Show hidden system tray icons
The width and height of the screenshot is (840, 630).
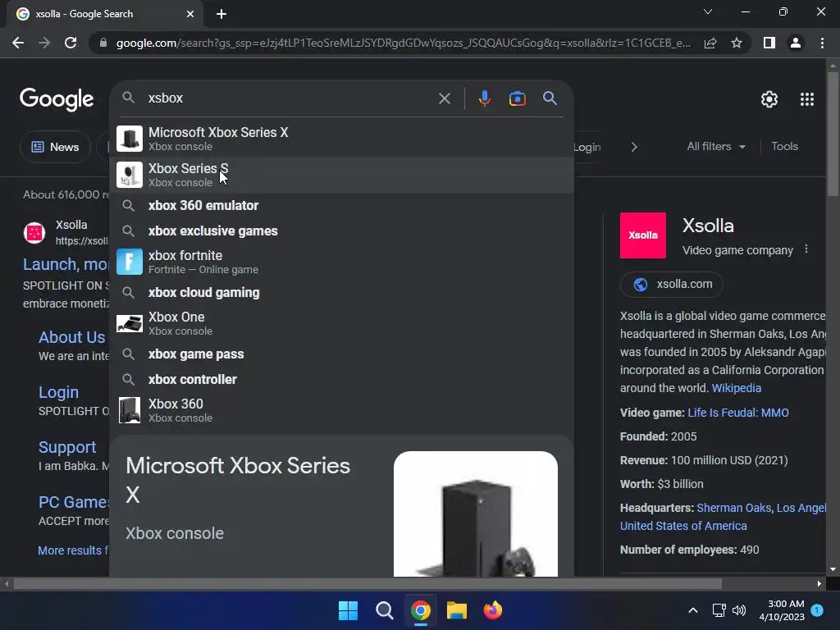click(x=692, y=610)
